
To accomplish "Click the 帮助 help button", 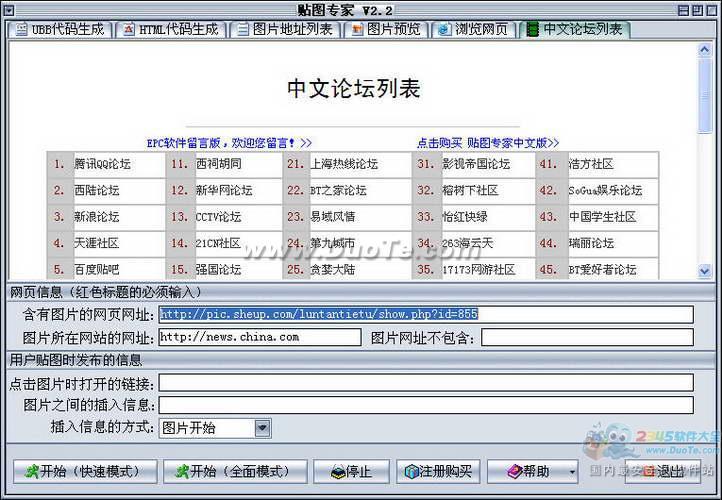I will click(x=527, y=471).
